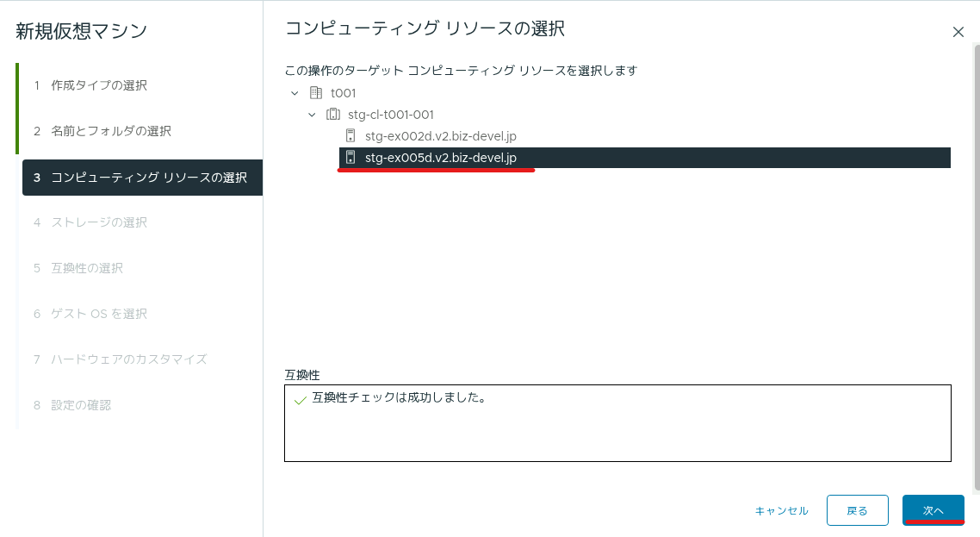Viewport: 980px width, 537px height.
Task: Click the host icon beside stg-ex002d.v2.biz-devel.jp
Action: pos(350,136)
